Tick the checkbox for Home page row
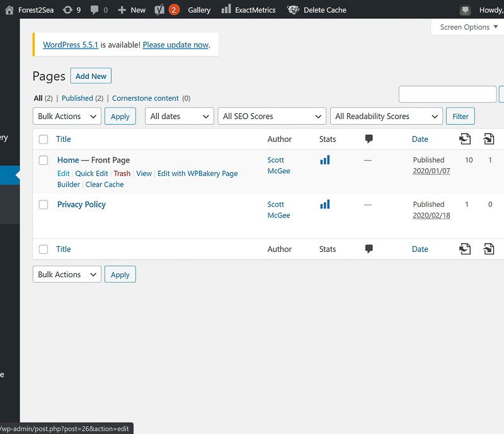Image resolution: width=504 pixels, height=434 pixels. (x=43, y=161)
